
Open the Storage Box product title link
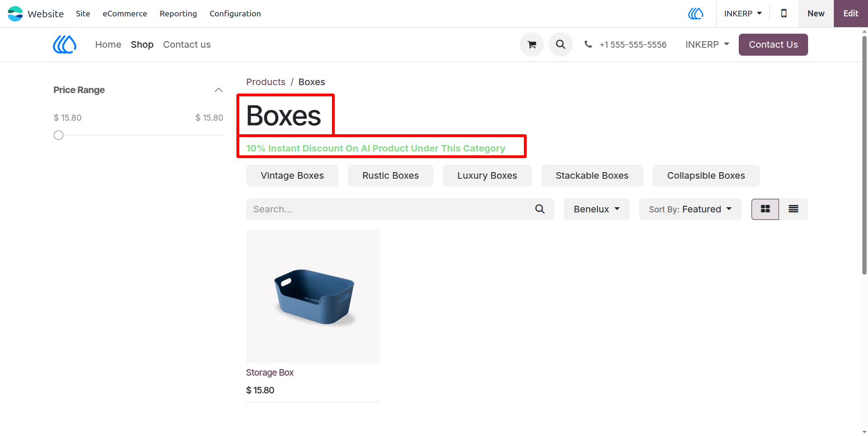(270, 372)
